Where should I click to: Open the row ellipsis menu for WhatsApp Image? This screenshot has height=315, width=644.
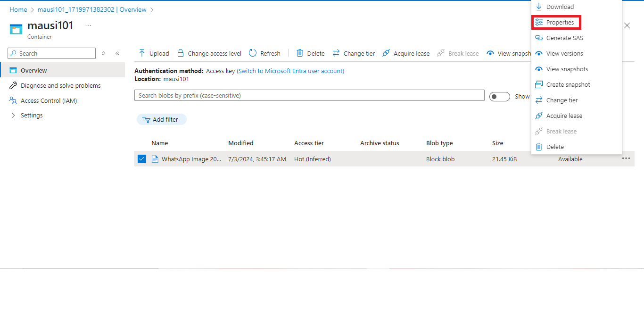pos(626,158)
